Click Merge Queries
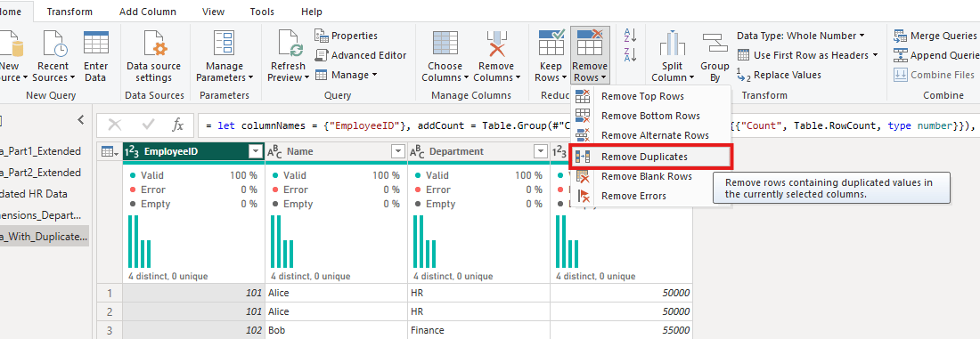This screenshot has width=980, height=339. point(935,36)
